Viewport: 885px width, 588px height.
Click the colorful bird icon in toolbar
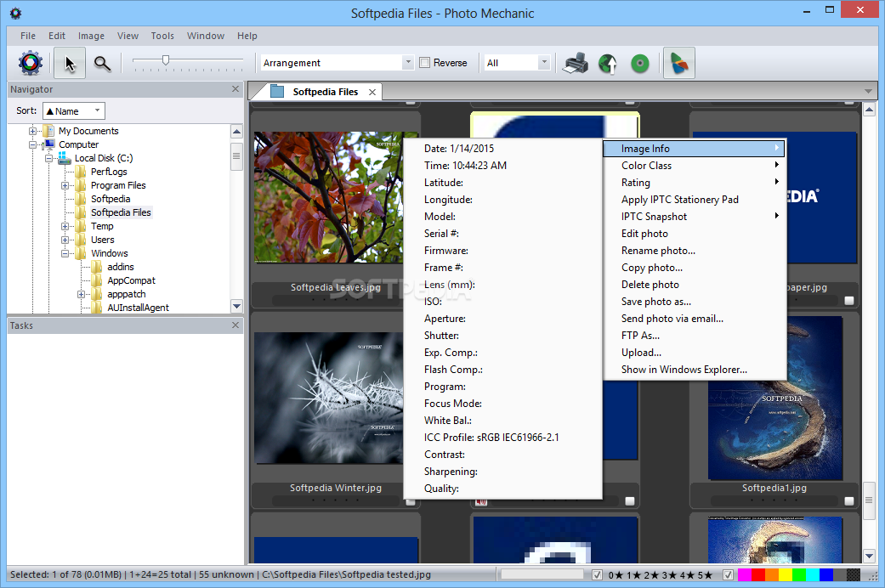pyautogui.click(x=678, y=63)
